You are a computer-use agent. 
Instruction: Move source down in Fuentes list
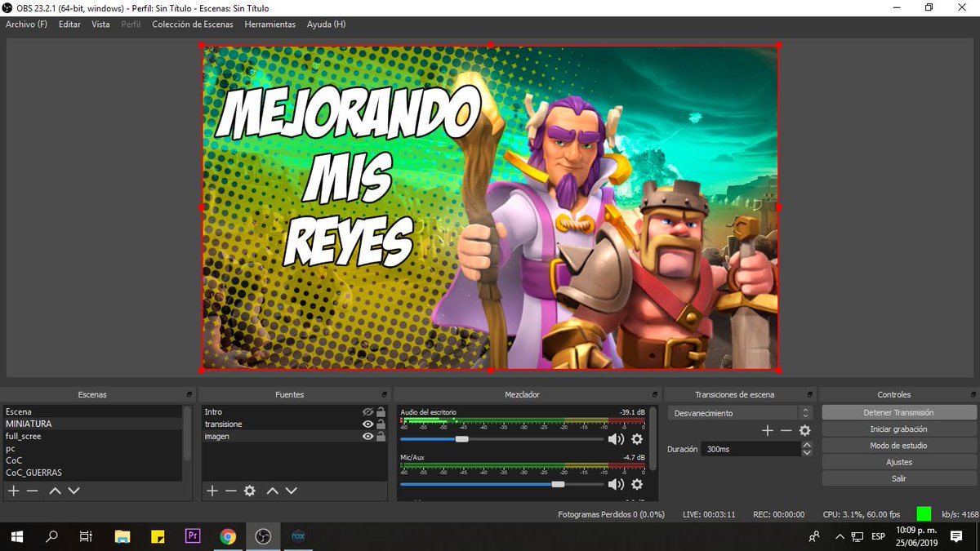tap(291, 491)
